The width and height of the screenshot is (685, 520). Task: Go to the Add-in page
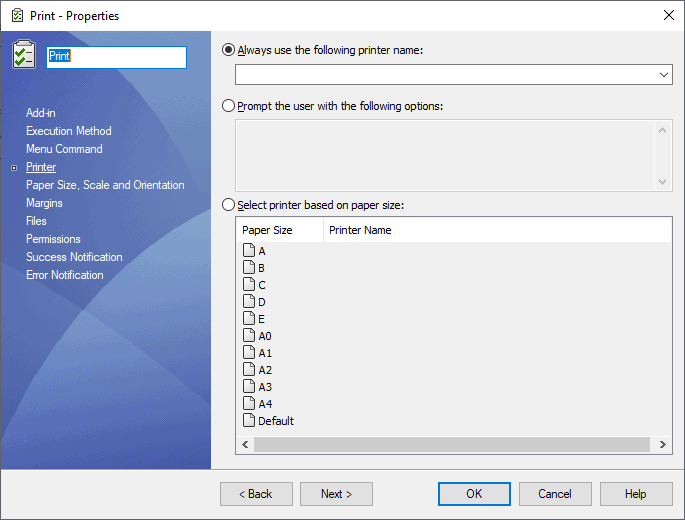pos(41,113)
